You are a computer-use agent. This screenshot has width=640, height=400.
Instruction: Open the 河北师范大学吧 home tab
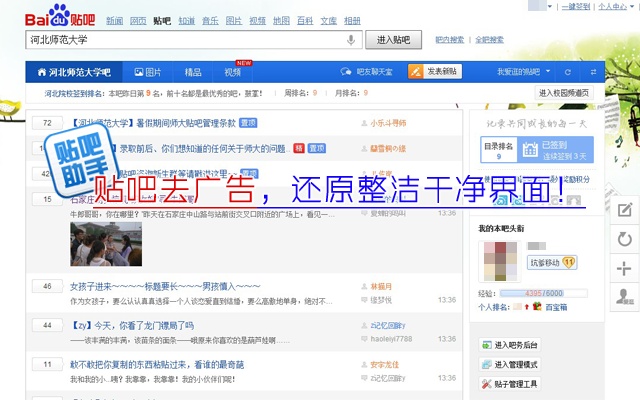click(x=74, y=72)
